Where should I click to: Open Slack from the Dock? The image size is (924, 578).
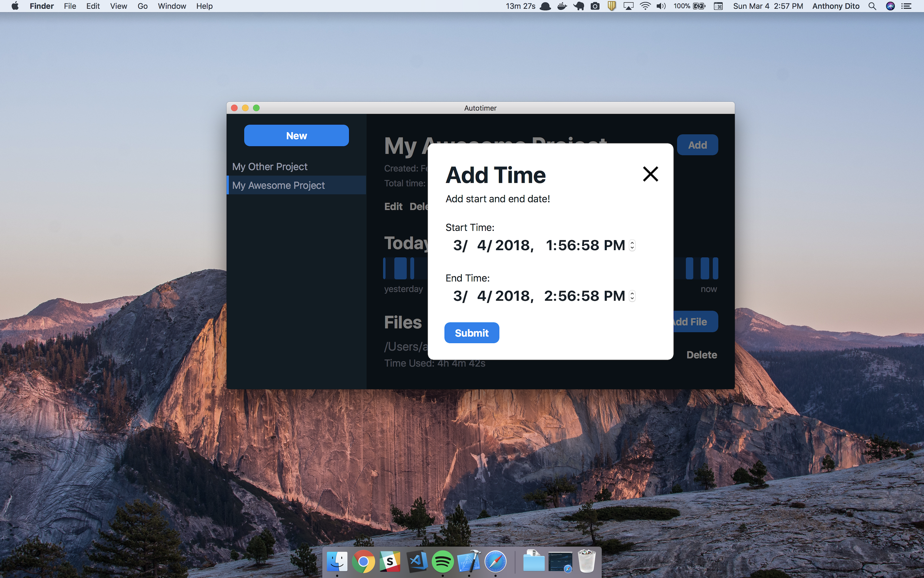[389, 562]
